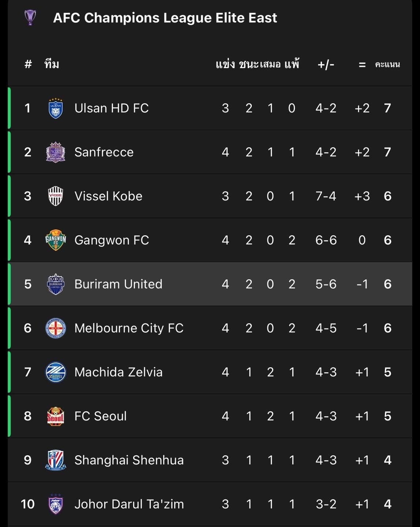The image size is (420, 527).
Task: Open Gangwon FC via its crest
Action: tap(56, 240)
